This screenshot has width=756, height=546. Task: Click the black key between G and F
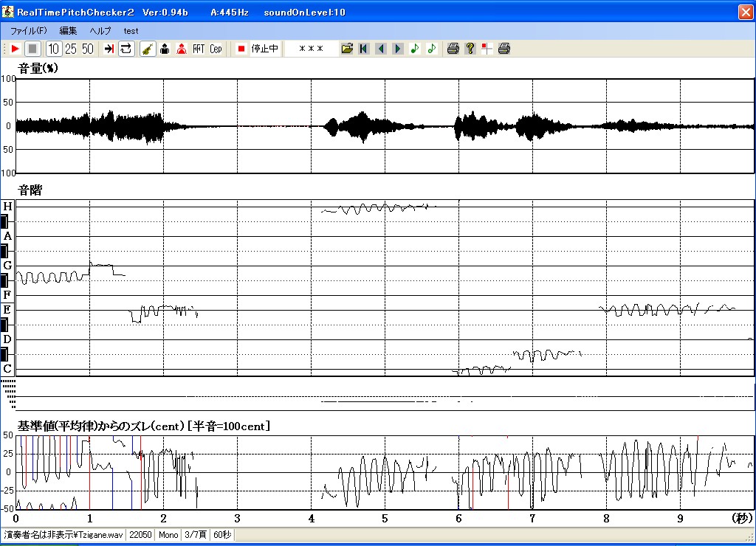(4, 280)
